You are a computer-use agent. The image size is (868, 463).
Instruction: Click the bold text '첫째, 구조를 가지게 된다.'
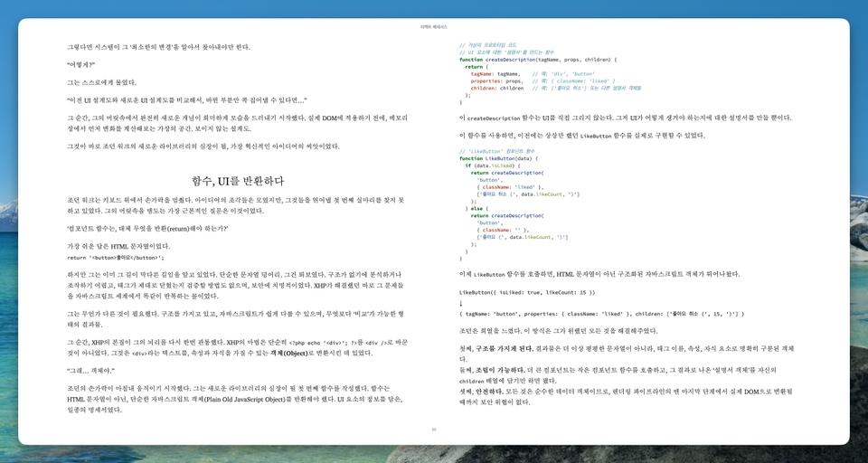pos(496,349)
